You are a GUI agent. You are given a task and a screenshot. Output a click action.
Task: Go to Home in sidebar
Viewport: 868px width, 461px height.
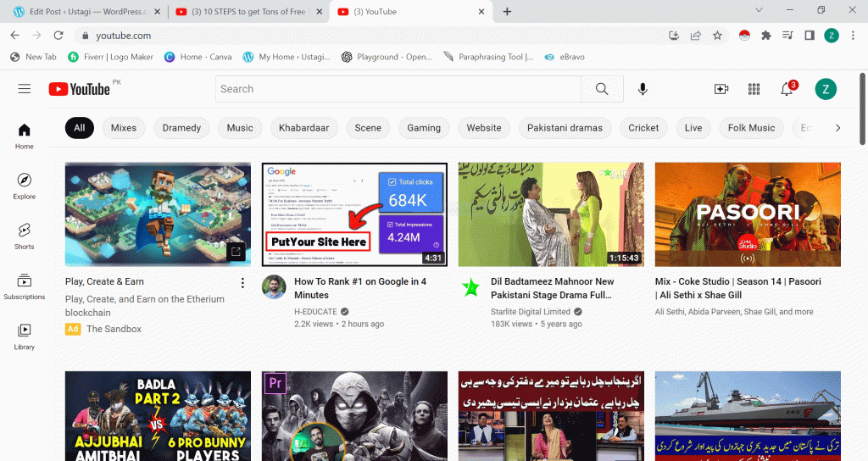pyautogui.click(x=25, y=136)
